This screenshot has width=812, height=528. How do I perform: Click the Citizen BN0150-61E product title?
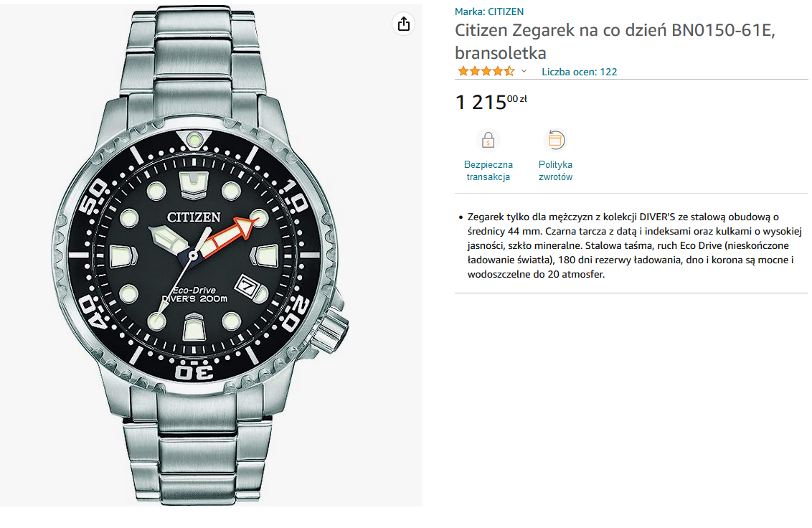tap(614, 42)
